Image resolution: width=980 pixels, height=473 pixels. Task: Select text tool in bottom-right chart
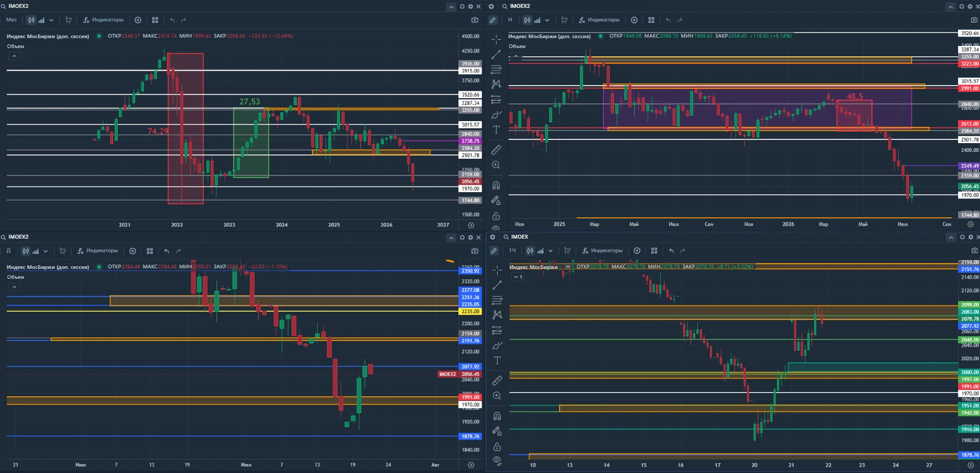(497, 360)
